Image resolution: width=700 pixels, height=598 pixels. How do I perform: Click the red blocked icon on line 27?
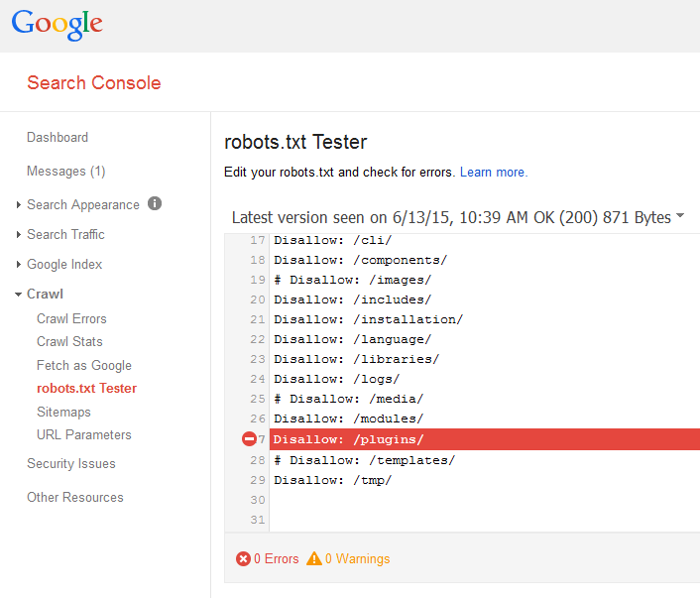249,439
